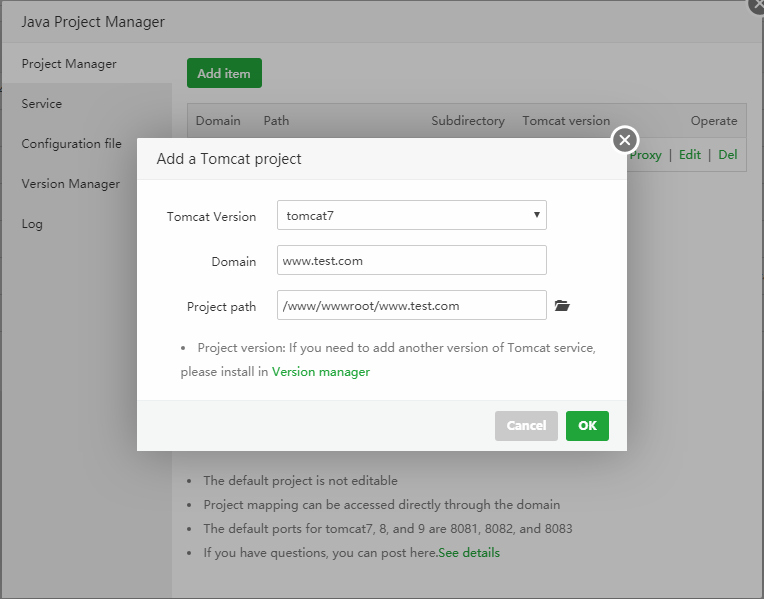Click the Subdirectory column header

tap(468, 121)
